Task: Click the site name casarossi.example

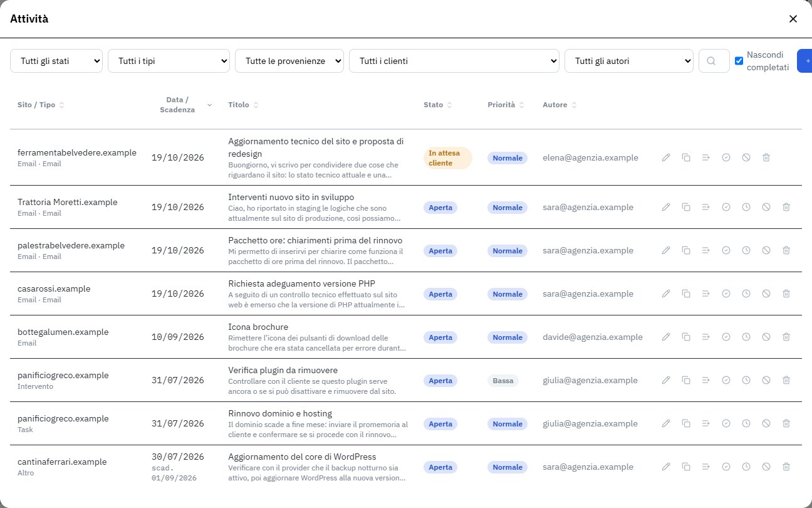Action: 54,288
